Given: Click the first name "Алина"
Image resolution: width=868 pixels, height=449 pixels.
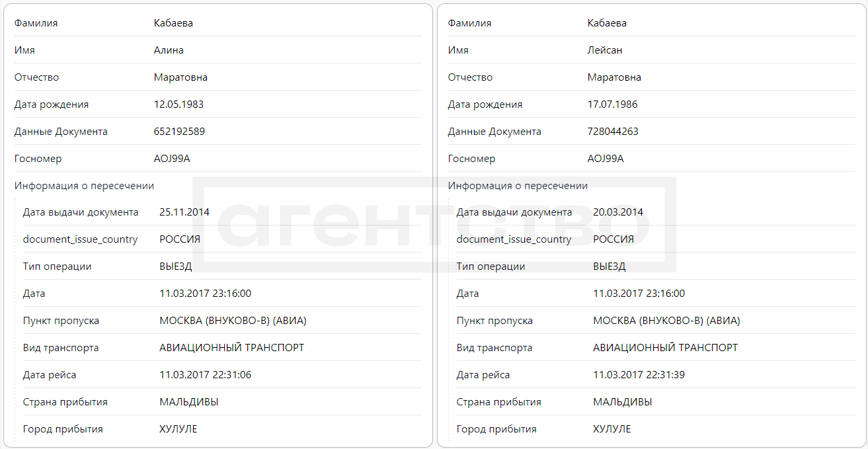Looking at the screenshot, I should (169, 50).
